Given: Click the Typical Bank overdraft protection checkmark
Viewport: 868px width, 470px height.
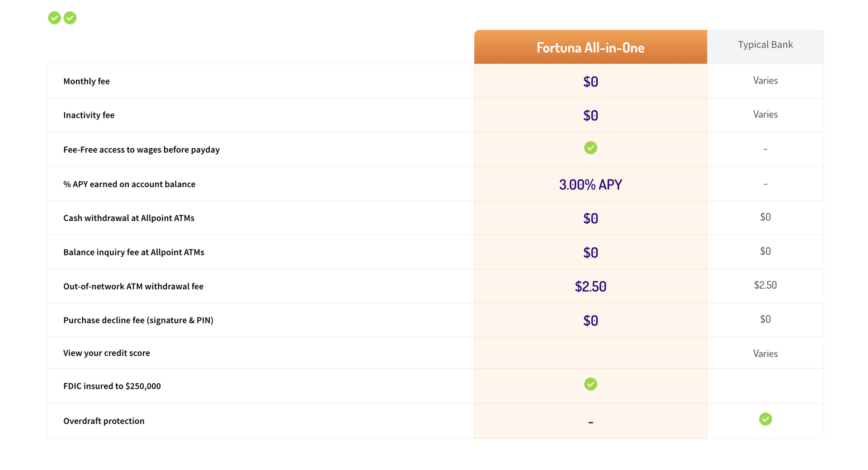Looking at the screenshot, I should tap(765, 419).
